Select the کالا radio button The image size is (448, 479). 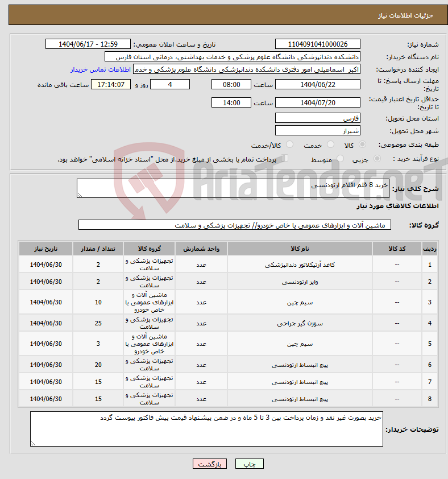point(362,144)
